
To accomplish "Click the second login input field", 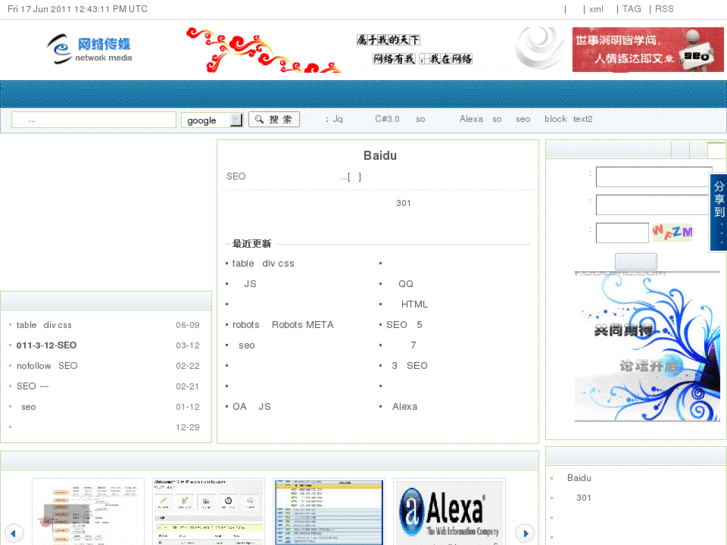I will (654, 205).
